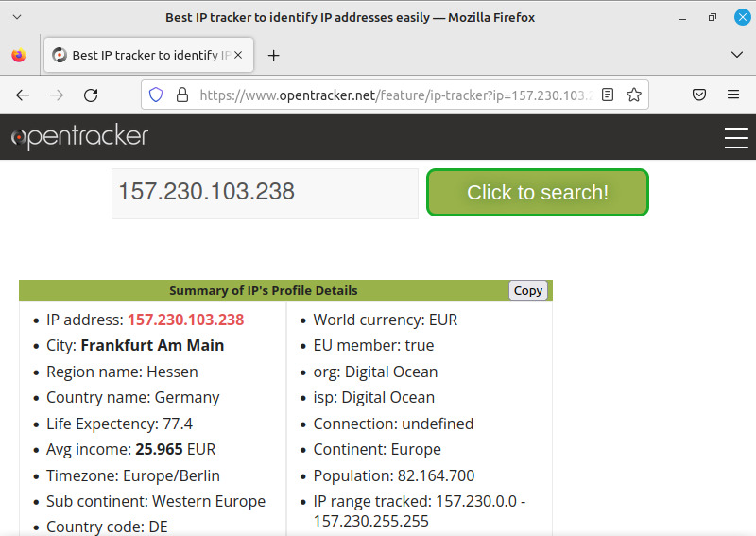Click Sub continent: Western Europe entry
Image resolution: width=756 pixels, height=536 pixels.
click(x=156, y=501)
